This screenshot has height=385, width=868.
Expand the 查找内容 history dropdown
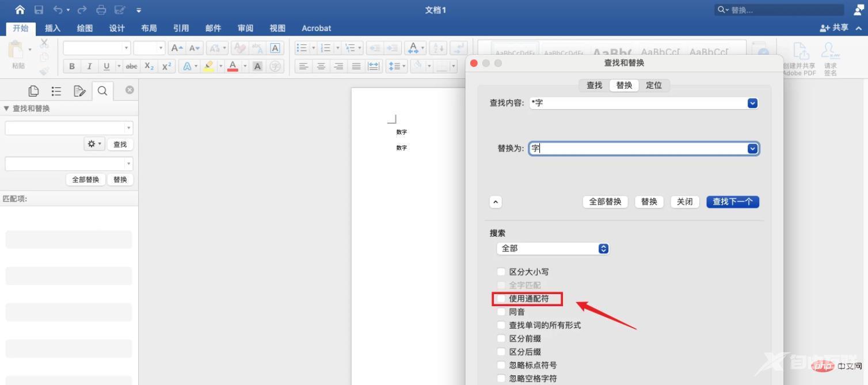point(752,103)
